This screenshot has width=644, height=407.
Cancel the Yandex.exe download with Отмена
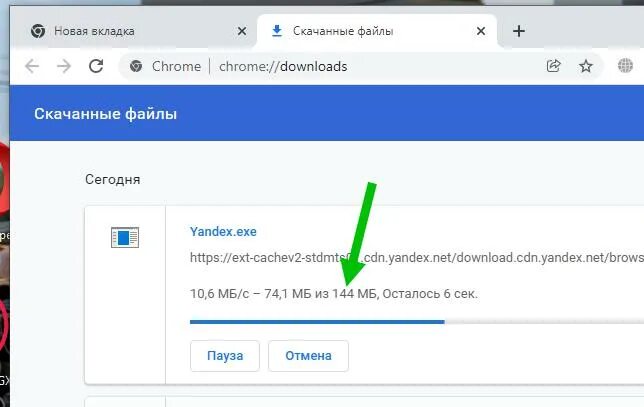tap(308, 356)
